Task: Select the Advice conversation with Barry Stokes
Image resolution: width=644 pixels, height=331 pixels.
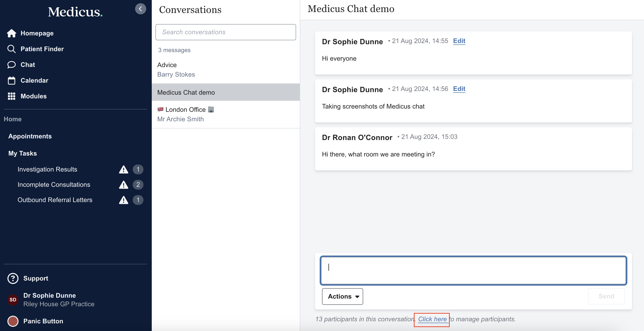Action: [x=226, y=69]
